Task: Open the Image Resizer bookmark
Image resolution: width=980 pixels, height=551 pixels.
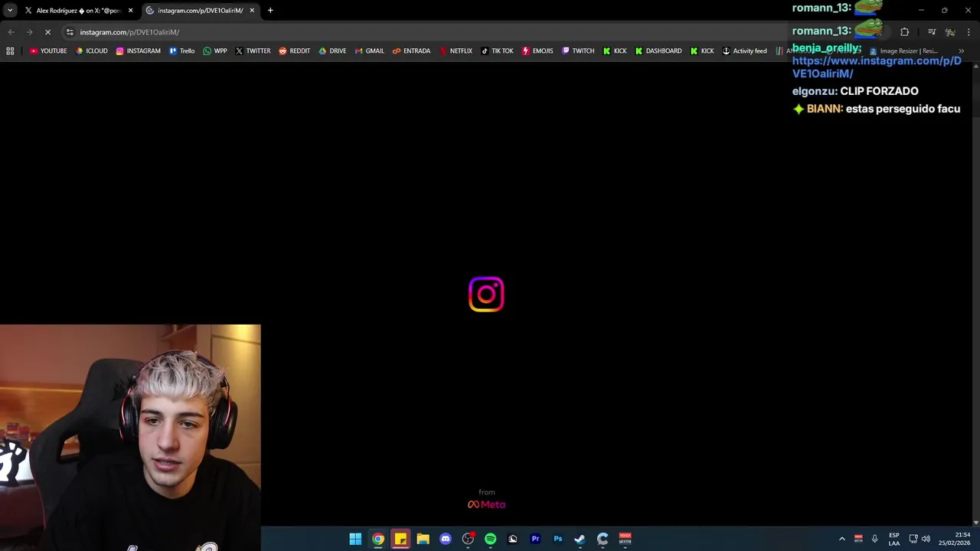Action: (x=903, y=51)
